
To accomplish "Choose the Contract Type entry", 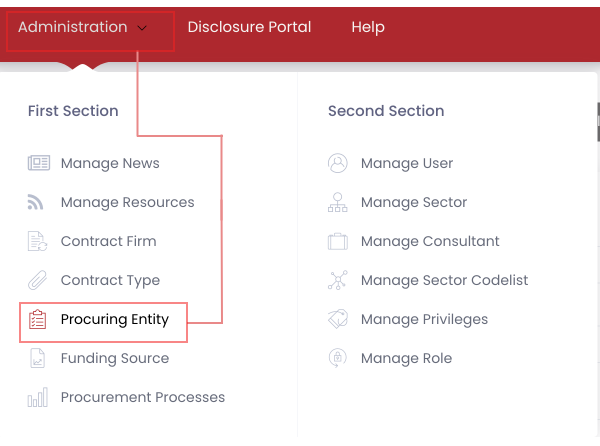I will [110, 280].
